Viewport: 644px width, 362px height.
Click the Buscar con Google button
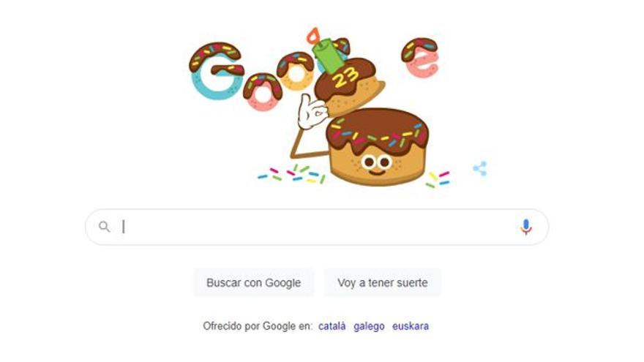tap(253, 283)
